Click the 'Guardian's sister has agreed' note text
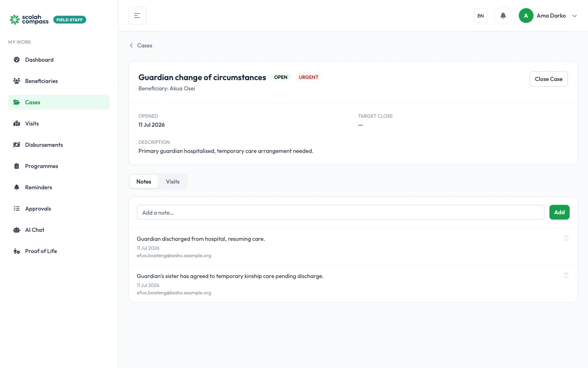The image size is (588, 368). [230, 276]
